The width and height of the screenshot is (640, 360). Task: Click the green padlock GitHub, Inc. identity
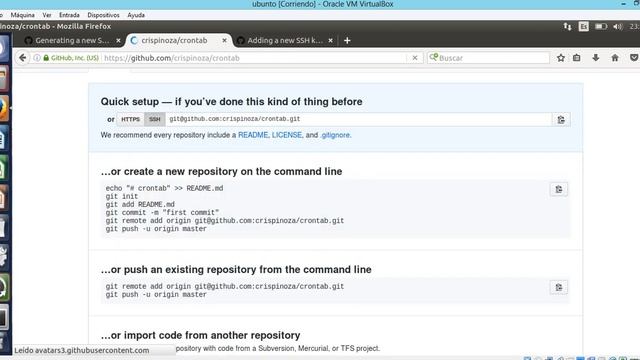(x=71, y=58)
